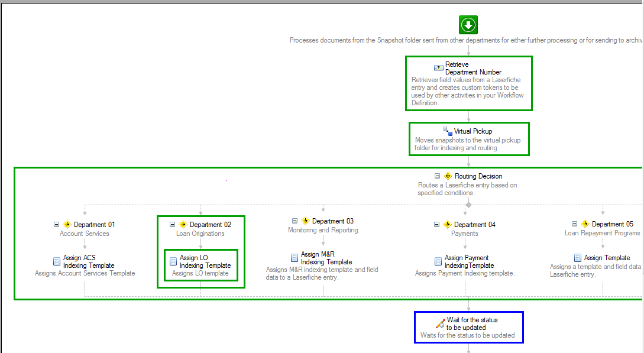Screen dimensions: 644x353
Task: Collapse the Department 05 branch
Action: (575, 224)
